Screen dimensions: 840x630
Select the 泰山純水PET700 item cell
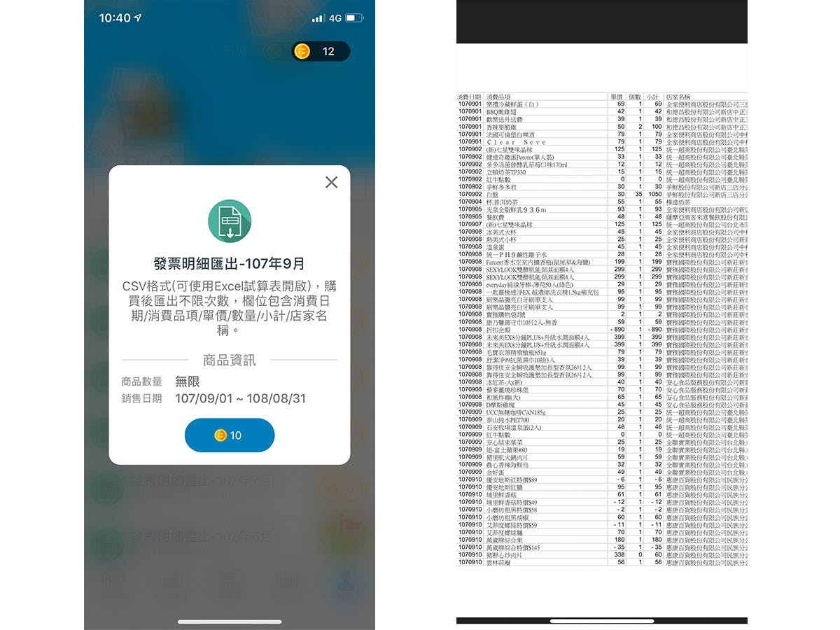click(x=507, y=420)
